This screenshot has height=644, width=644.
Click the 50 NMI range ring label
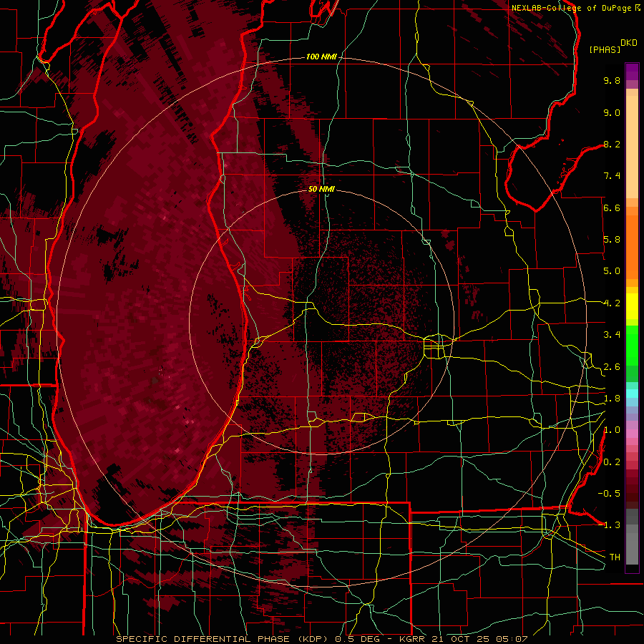click(321, 189)
